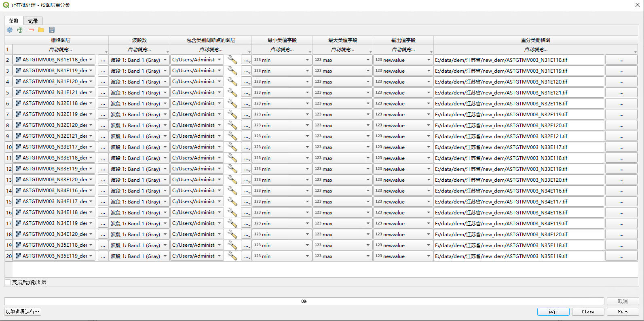The width and height of the screenshot is (644, 321).
Task: Click the wrench icon in row 20
Action: [232, 256]
